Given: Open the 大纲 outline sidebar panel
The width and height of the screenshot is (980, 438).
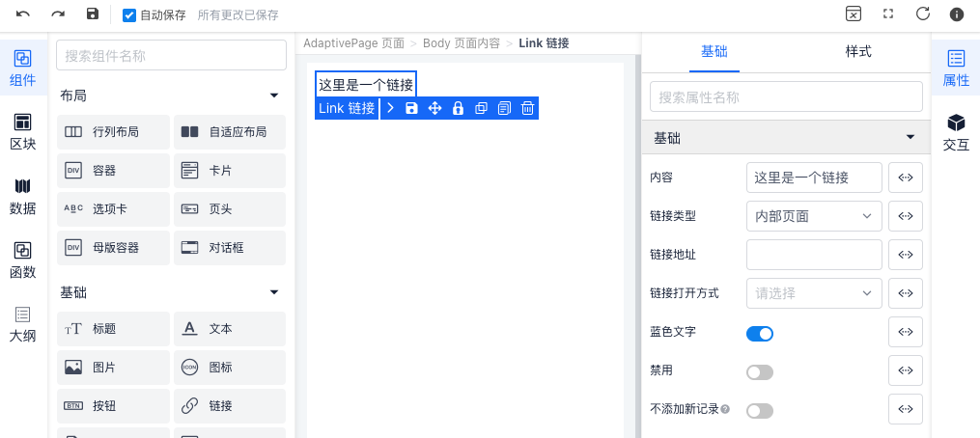Looking at the screenshot, I should pos(22,324).
